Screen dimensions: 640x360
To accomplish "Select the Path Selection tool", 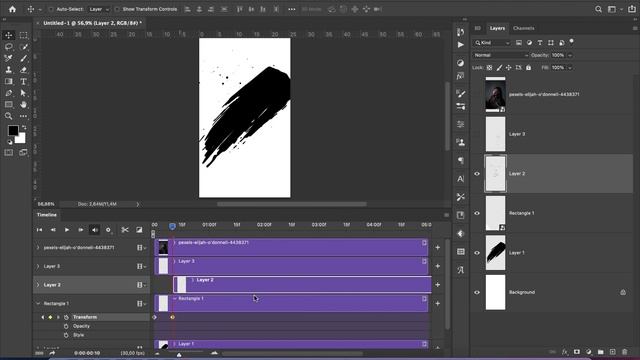I will point(23,93).
